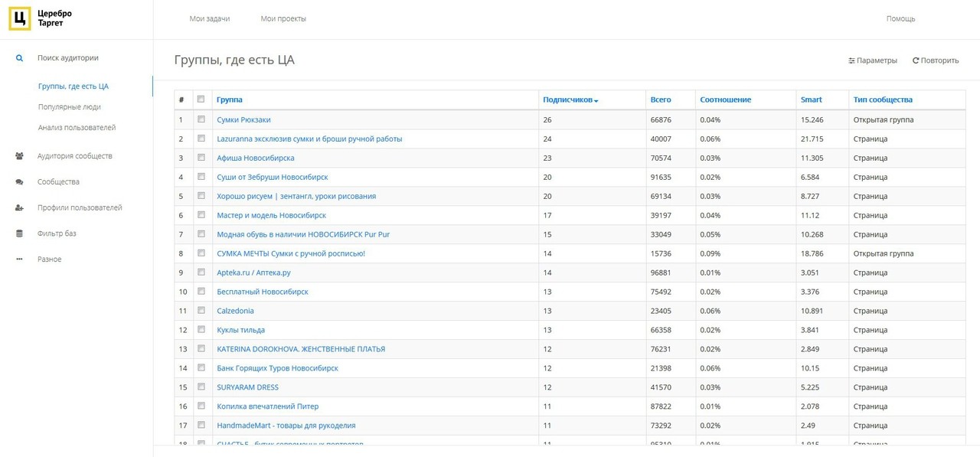Screen dimensions: 980x457
Task: Click the Аудитория сообществ people icon
Action: pos(19,156)
